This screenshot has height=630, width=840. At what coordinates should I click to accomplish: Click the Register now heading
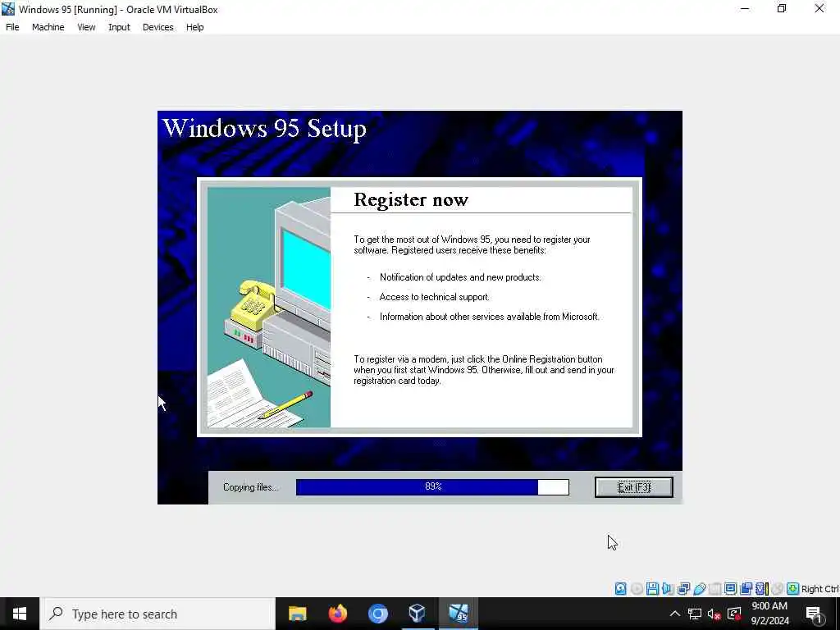coord(411,200)
